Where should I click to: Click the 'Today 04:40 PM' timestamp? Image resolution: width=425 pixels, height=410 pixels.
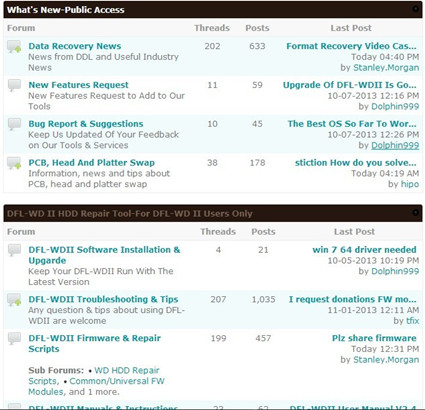click(385, 57)
